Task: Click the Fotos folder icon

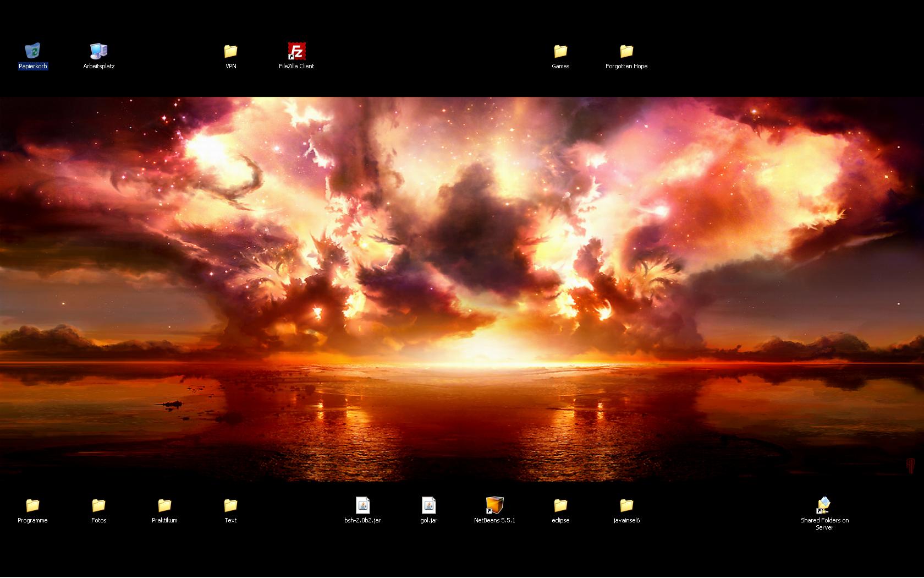Action: (98, 505)
